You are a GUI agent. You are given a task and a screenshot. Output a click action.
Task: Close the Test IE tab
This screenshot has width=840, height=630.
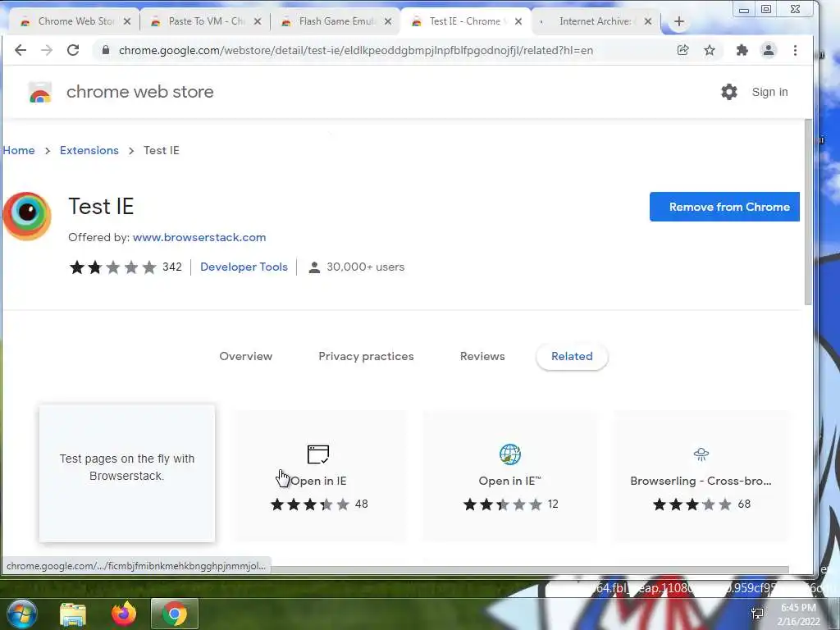tap(518, 21)
